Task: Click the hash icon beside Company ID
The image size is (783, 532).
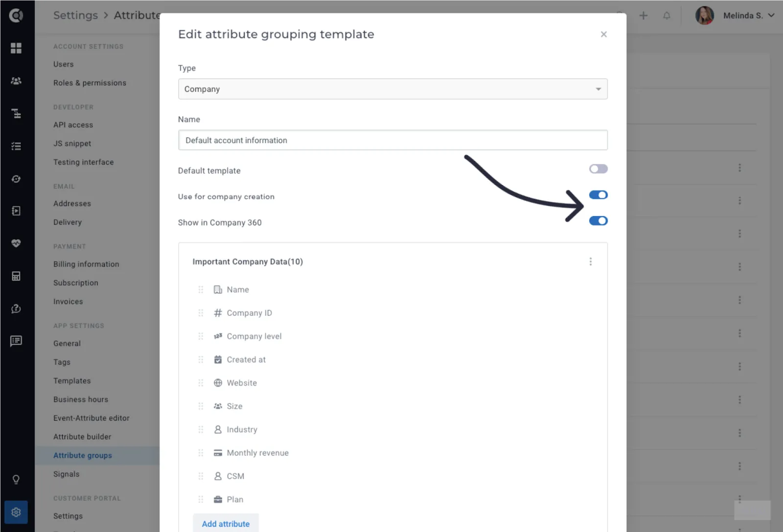Action: point(218,313)
